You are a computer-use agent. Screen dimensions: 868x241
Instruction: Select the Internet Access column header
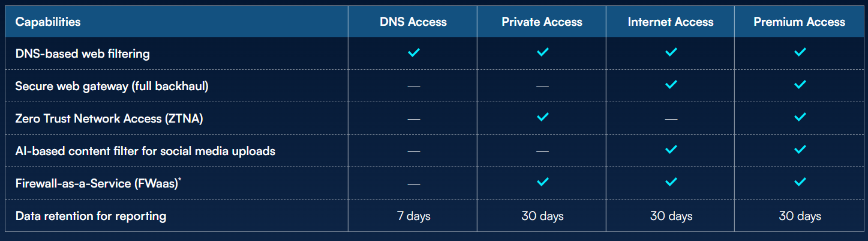tap(671, 22)
